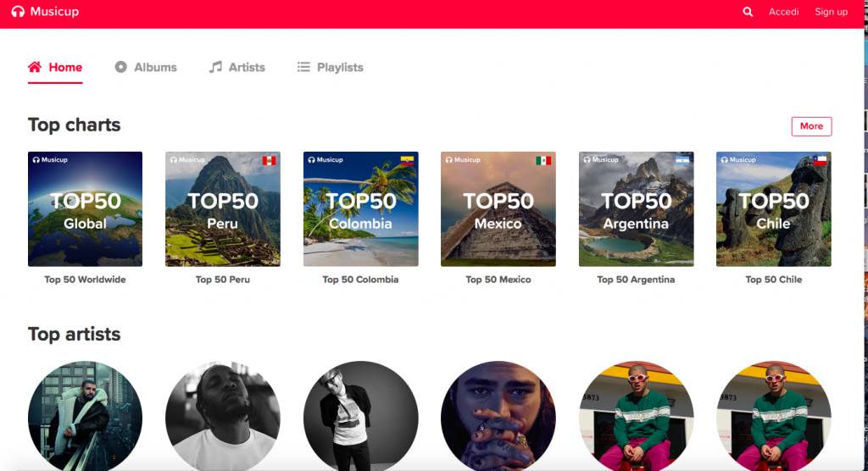Click the search magnifier icon in header
The image size is (868, 471).
pos(748,12)
